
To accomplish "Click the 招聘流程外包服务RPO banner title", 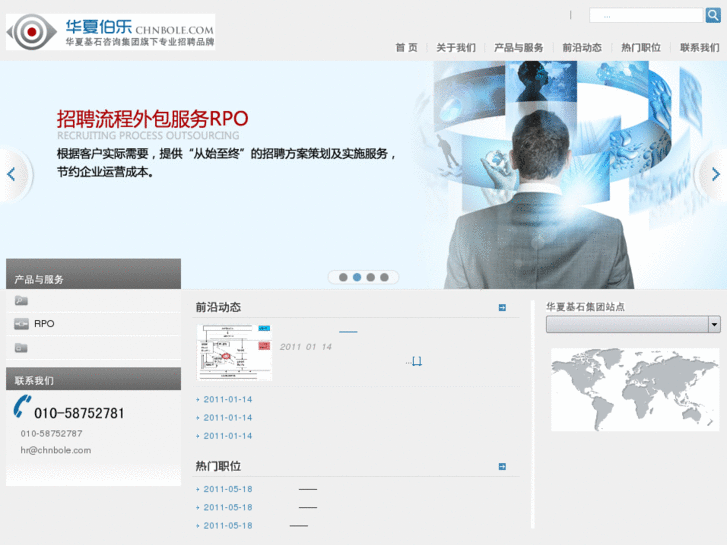I will pyautogui.click(x=153, y=119).
